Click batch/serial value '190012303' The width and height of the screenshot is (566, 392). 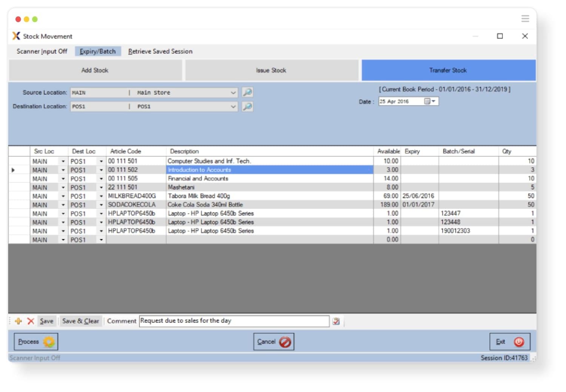tap(468, 231)
